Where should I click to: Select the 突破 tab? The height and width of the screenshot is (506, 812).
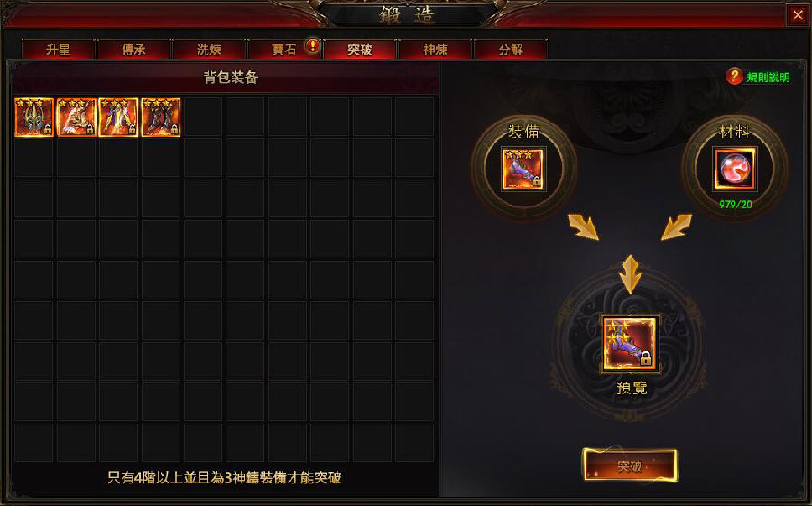click(360, 50)
